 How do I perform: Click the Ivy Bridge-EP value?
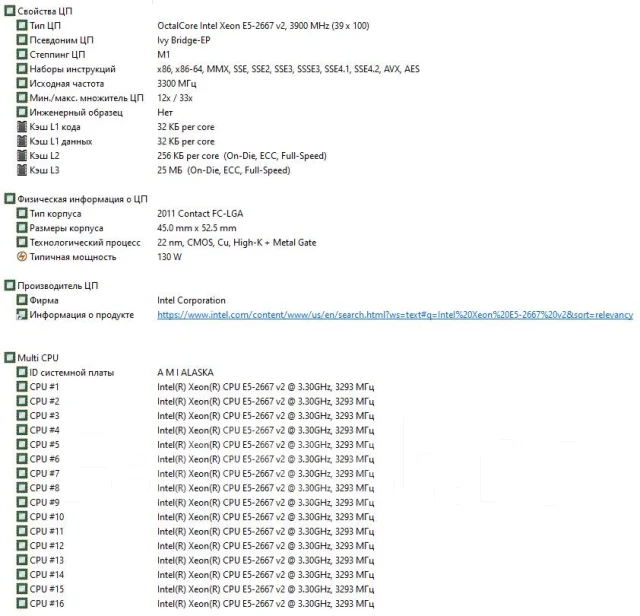point(184,40)
